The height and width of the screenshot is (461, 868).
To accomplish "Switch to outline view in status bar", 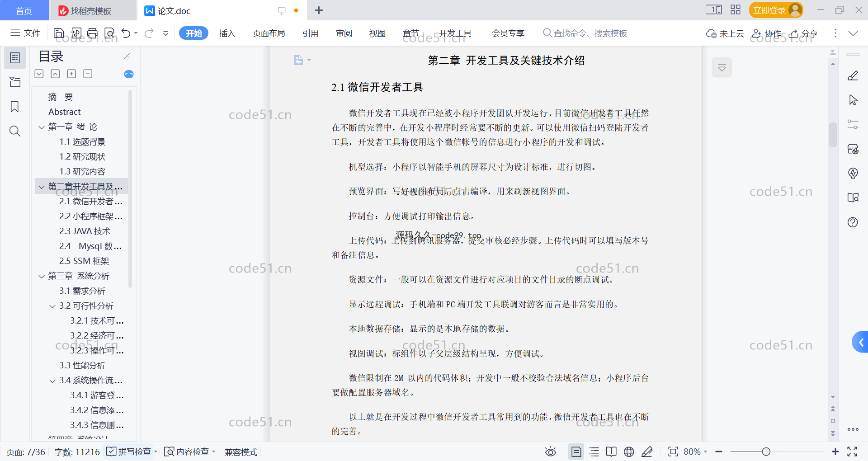I will click(594, 452).
